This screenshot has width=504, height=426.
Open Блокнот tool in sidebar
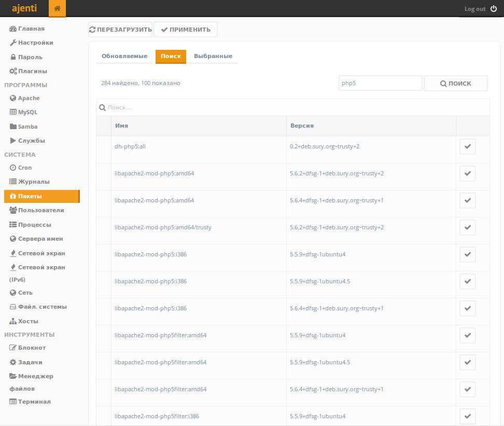(x=32, y=348)
